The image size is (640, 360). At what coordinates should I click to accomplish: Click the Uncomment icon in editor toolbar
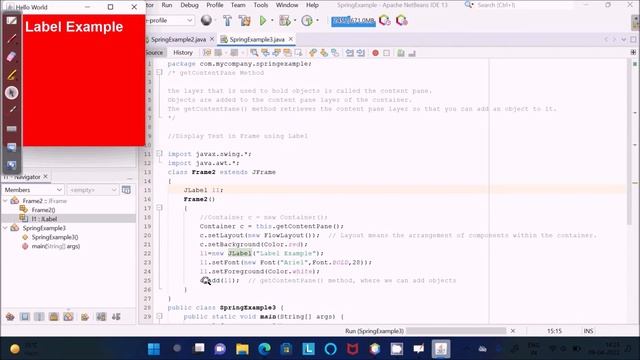412,53
